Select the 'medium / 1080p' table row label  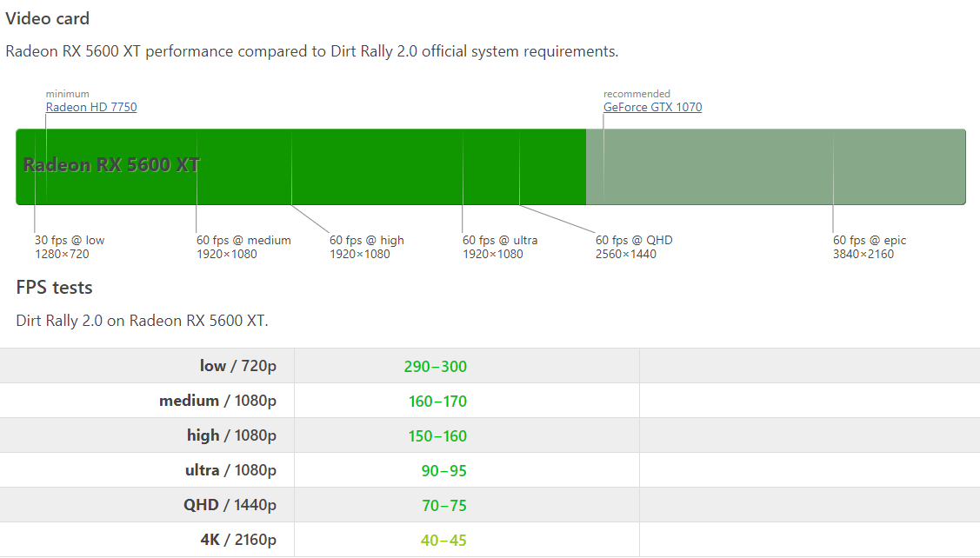pyautogui.click(x=217, y=401)
